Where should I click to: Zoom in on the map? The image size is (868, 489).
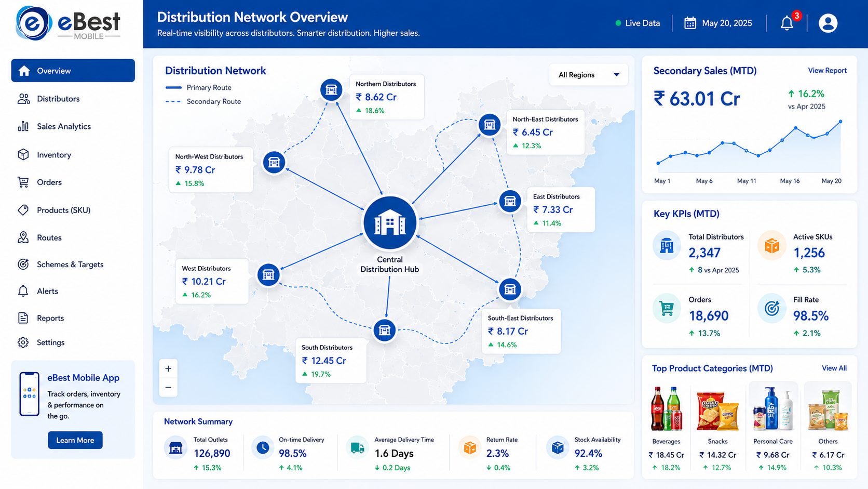168,368
